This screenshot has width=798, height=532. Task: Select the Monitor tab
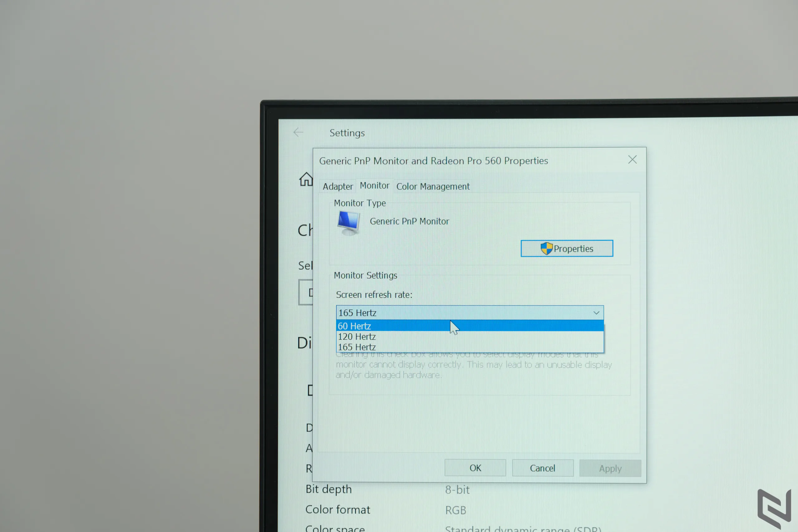click(x=375, y=185)
